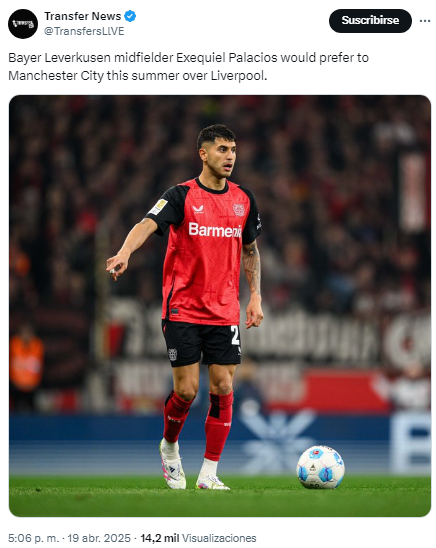The image size is (436, 548).
Task: Click the Suscribirse button
Action: (370, 21)
